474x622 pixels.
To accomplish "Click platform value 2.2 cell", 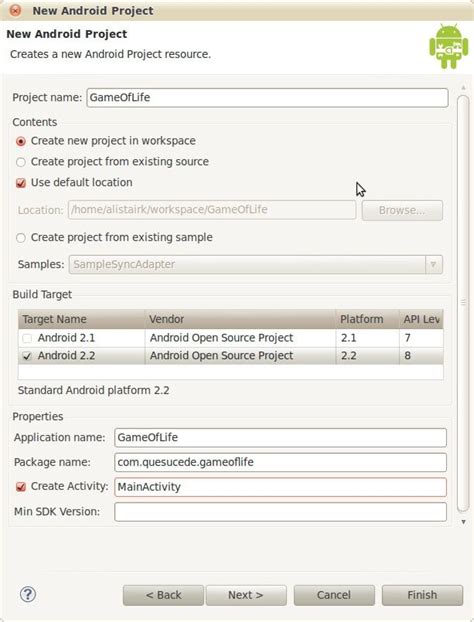I will pos(367,356).
